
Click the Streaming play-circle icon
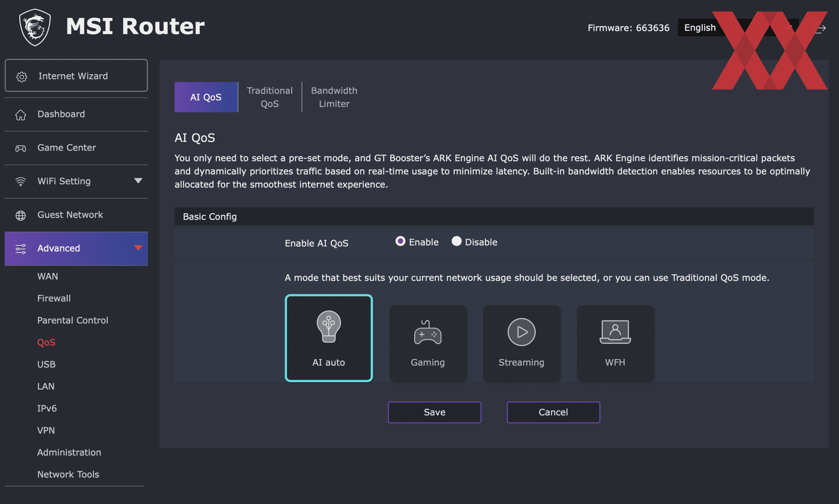[x=521, y=332]
